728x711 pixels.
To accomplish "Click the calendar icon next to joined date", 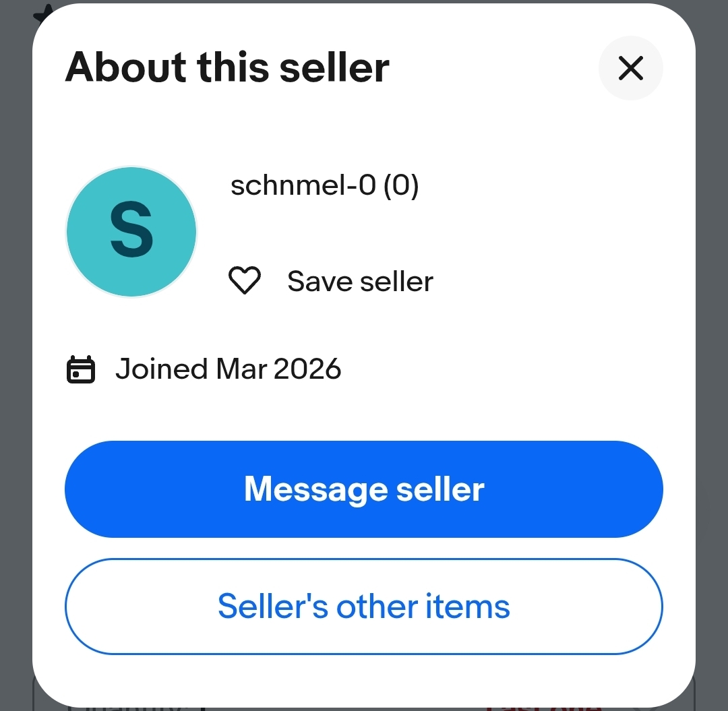I will point(80,369).
